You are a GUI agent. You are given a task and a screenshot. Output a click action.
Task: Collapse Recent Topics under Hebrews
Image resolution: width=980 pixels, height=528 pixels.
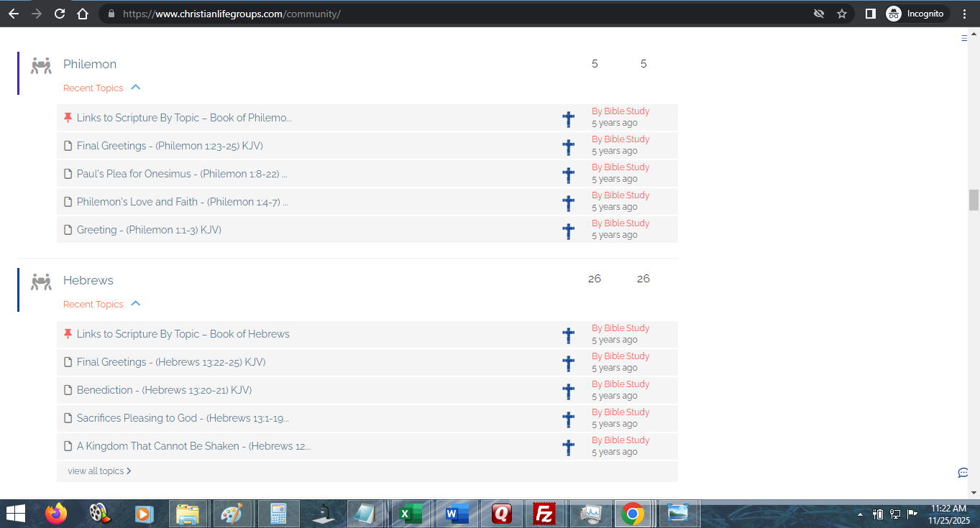[136, 304]
